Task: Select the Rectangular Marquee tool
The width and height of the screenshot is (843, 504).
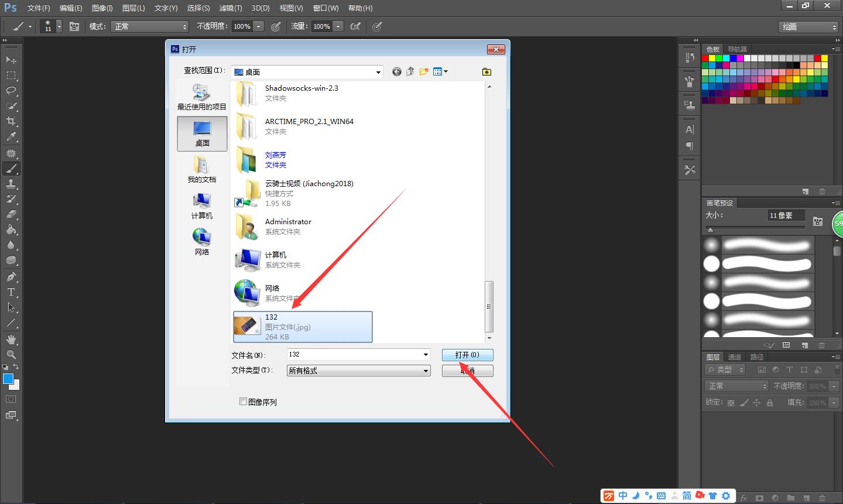Action: (11, 76)
